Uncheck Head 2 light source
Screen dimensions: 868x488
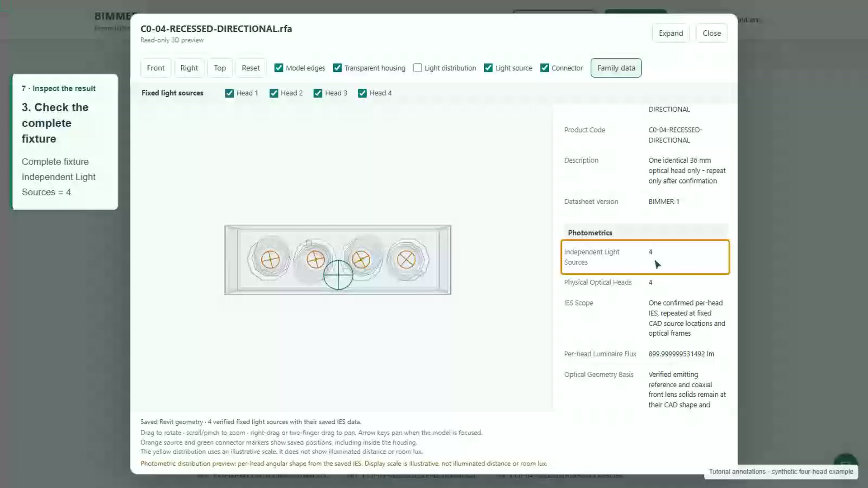[274, 93]
